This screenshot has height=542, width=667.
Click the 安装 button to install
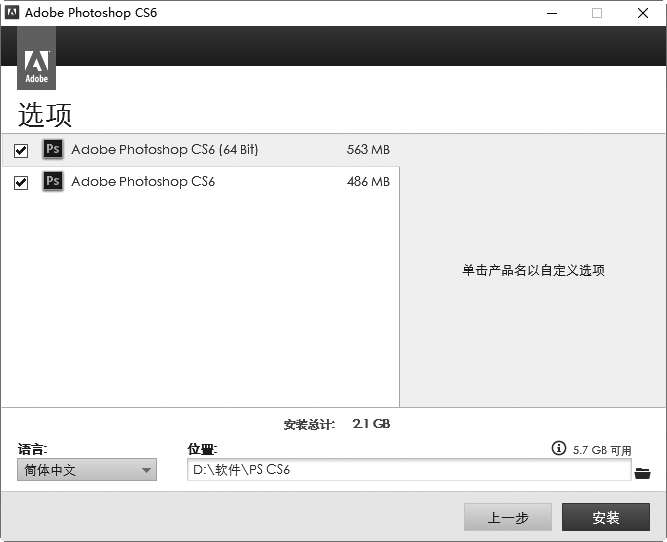coord(605,517)
